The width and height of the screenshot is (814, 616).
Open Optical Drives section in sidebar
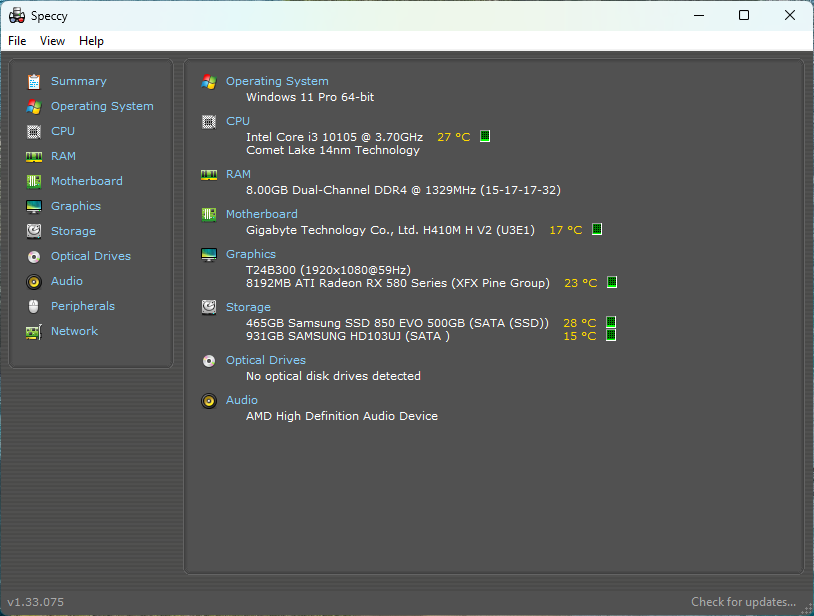click(91, 256)
